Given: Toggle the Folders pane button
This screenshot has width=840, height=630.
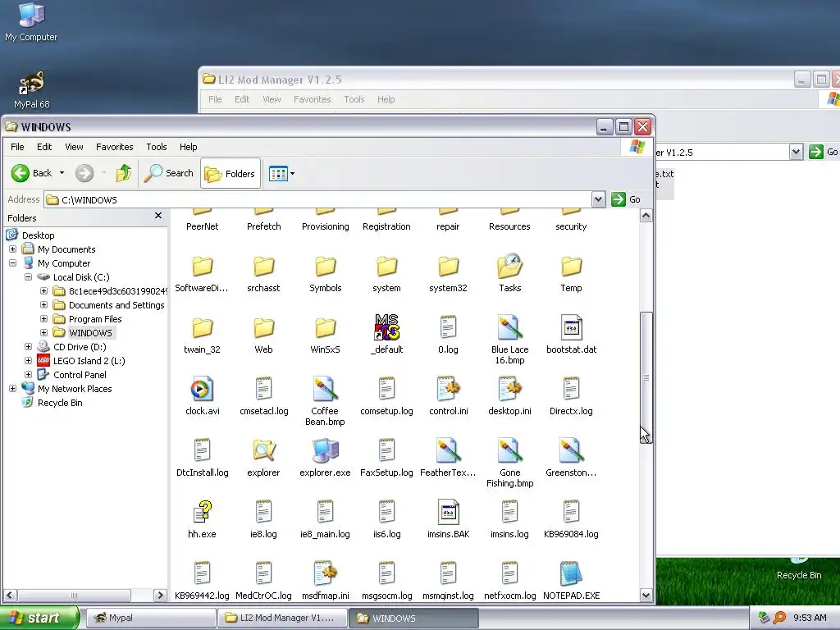Looking at the screenshot, I should [231, 173].
